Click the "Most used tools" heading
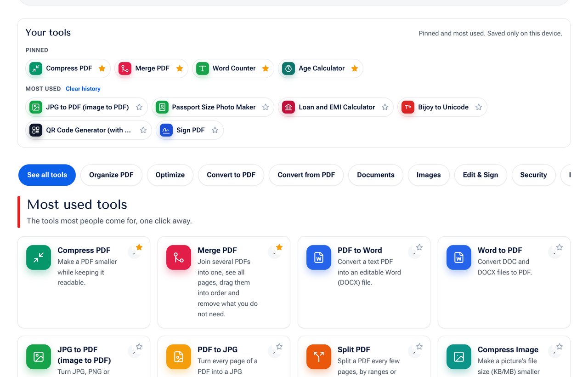The height and width of the screenshot is (377, 588). tap(77, 205)
